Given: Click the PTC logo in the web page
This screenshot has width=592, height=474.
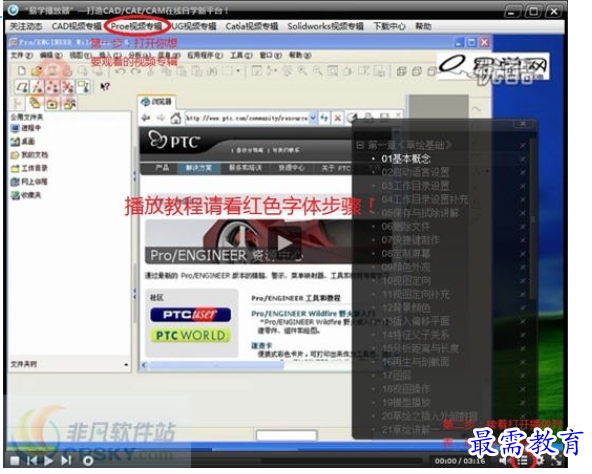Looking at the screenshot, I should pos(173,140).
